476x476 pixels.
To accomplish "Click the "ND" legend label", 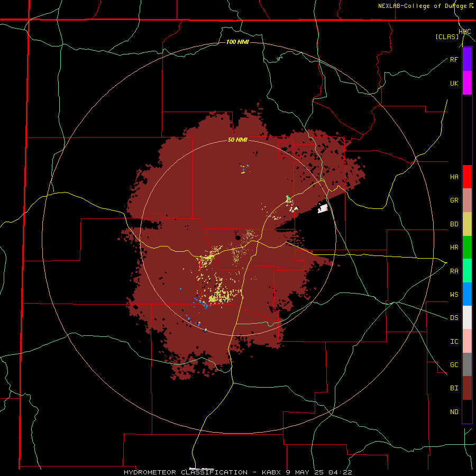I will click(454, 412).
